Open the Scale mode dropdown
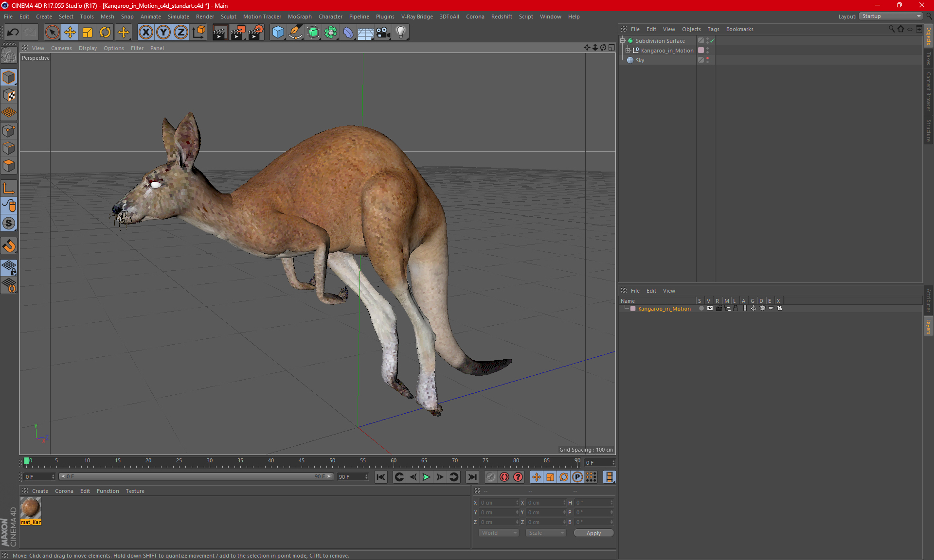 (546, 533)
